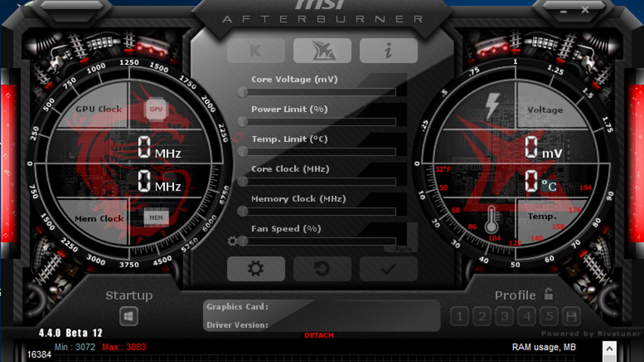Open fan settings gear beside Fan Speed
644x362 pixels.
232,241
